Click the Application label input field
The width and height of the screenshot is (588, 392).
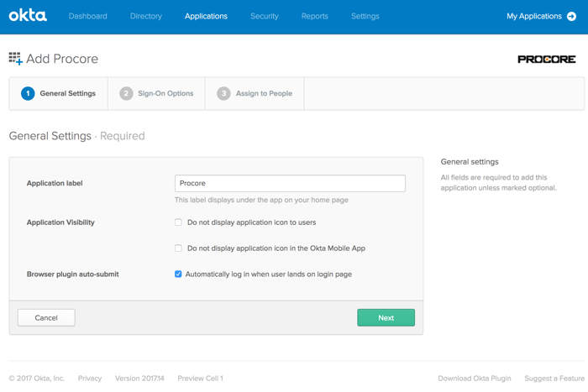coord(290,183)
